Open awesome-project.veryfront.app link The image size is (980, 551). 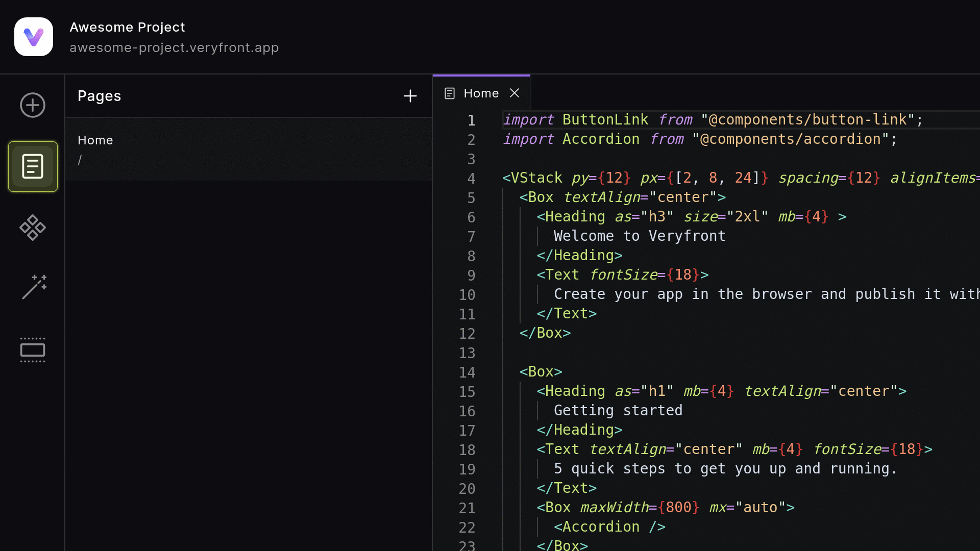pos(174,47)
